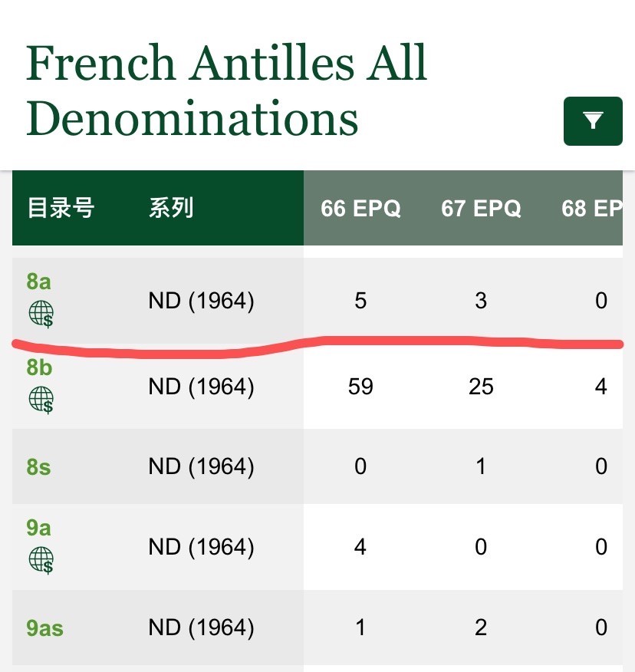Open catalog number 8s link
The width and height of the screenshot is (635, 672).
point(39,466)
